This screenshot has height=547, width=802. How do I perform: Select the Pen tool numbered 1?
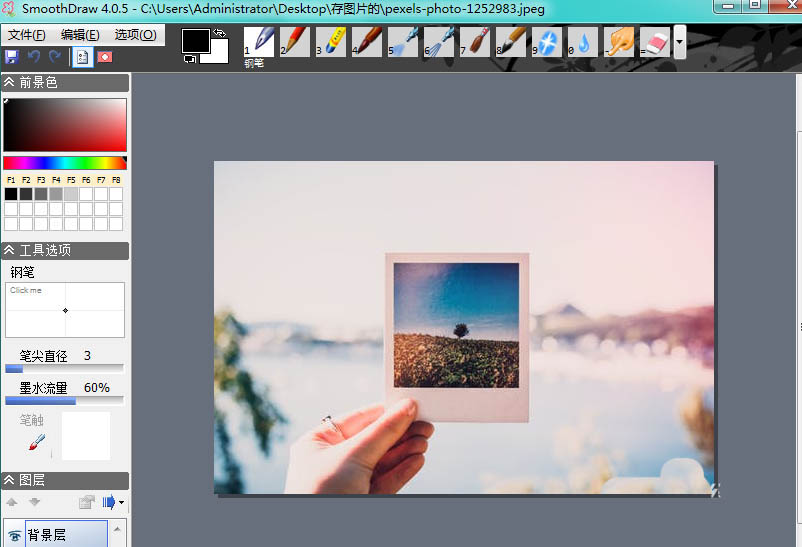(259, 41)
